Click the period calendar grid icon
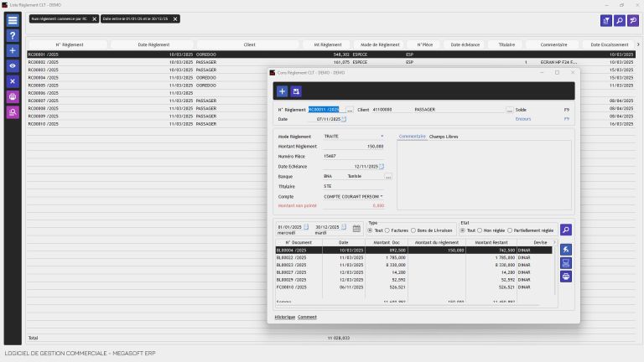Screen dimensions: 644x362 pyautogui.click(x=356, y=229)
